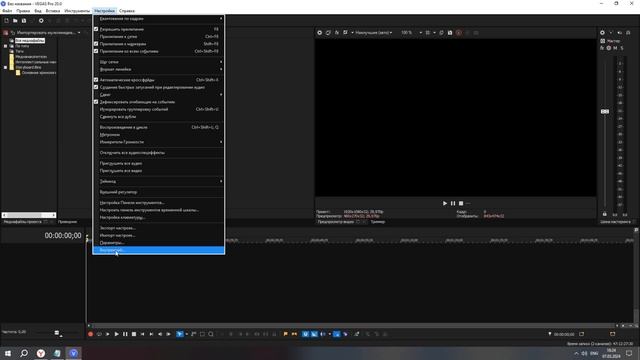Open video preview project settings gear
This screenshot has width=640, height=360.
point(320,33)
